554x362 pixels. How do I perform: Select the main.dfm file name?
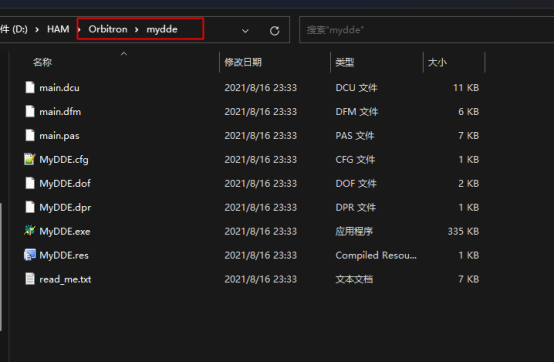click(60, 112)
